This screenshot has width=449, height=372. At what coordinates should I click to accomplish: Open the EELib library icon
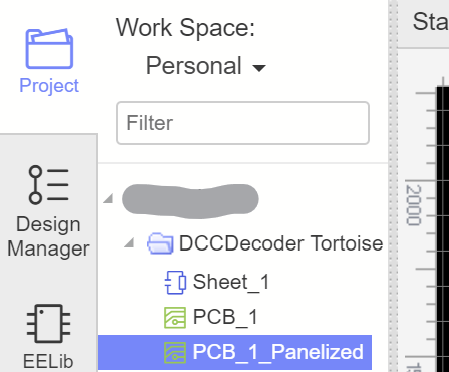(x=48, y=337)
